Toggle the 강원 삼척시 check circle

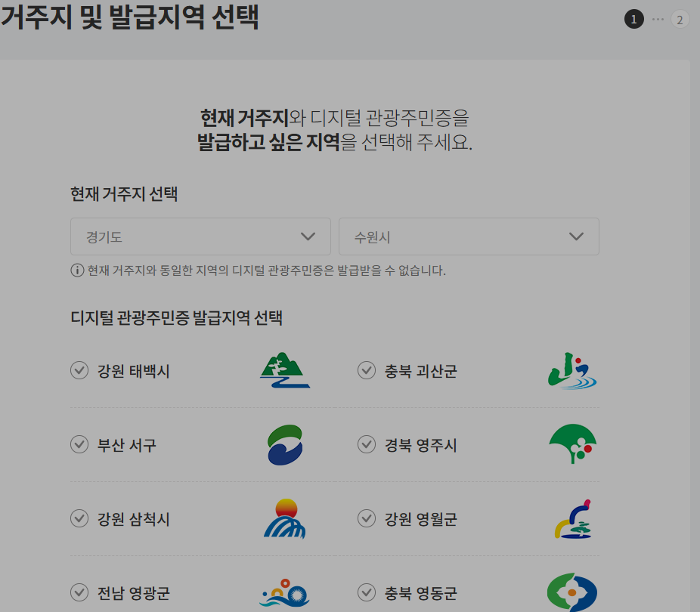(x=79, y=518)
